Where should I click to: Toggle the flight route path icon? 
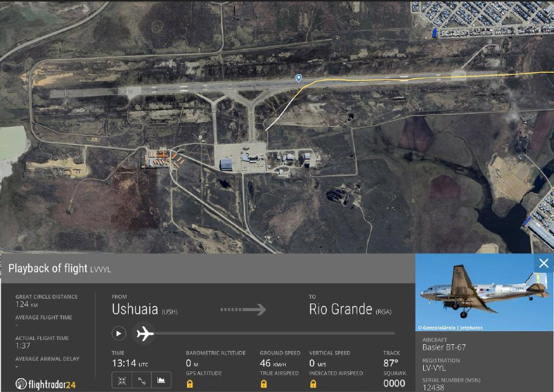coord(141,380)
